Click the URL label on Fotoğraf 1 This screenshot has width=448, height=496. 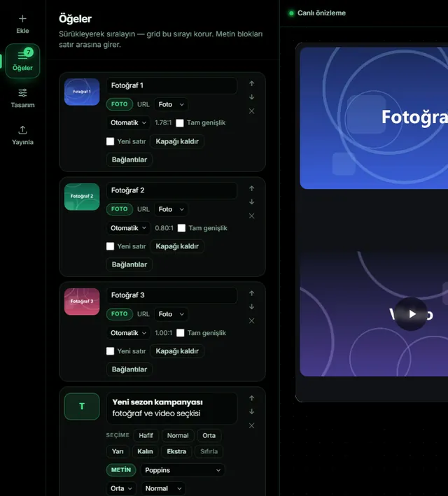(143, 104)
